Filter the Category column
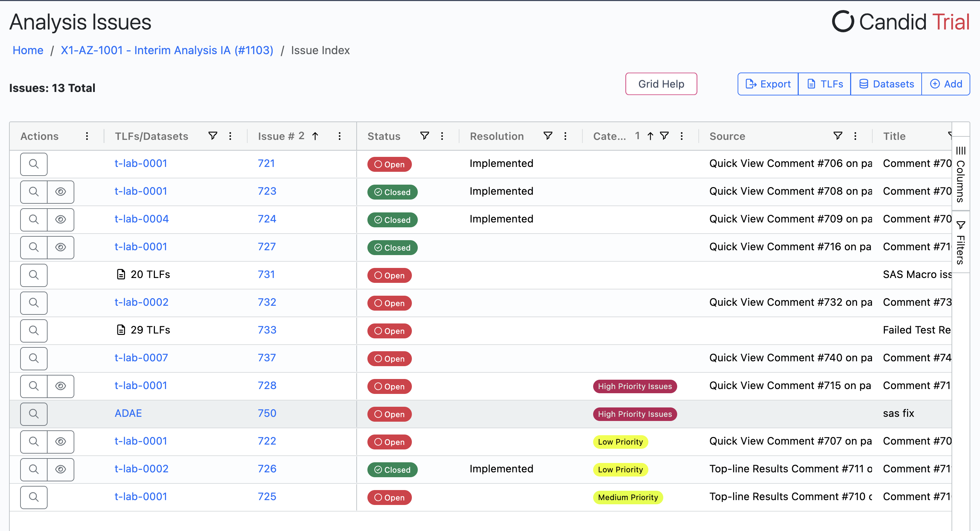 pos(664,136)
